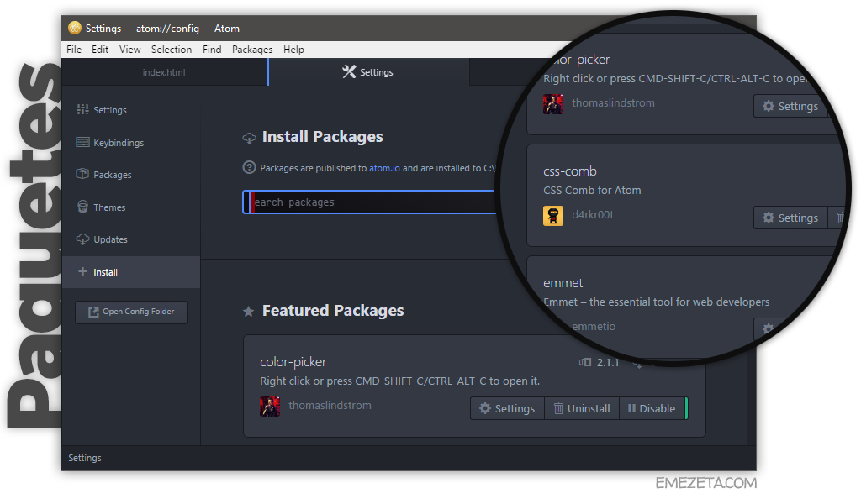Click Settings button beside thomaslindstrom in magnifier

pyautogui.click(x=790, y=106)
